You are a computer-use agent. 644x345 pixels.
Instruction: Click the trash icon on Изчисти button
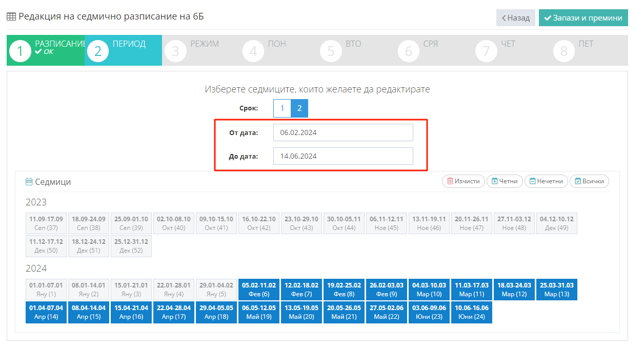tap(450, 181)
